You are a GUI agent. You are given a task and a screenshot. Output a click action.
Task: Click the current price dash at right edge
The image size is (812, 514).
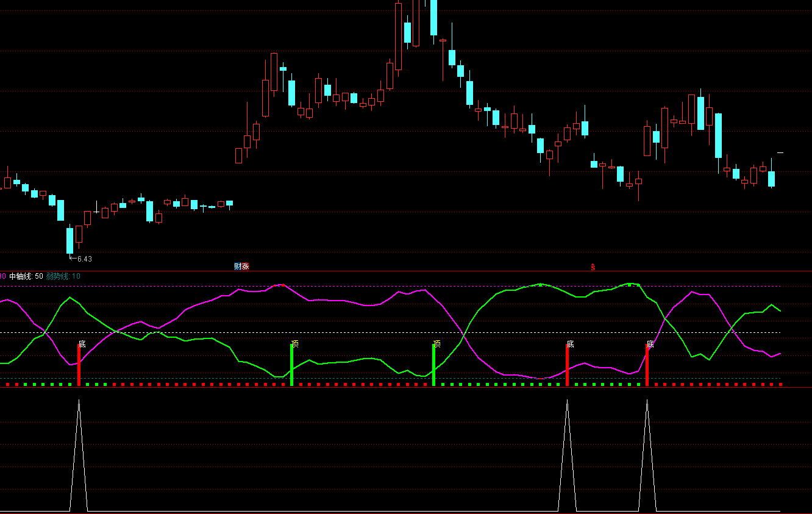click(780, 152)
